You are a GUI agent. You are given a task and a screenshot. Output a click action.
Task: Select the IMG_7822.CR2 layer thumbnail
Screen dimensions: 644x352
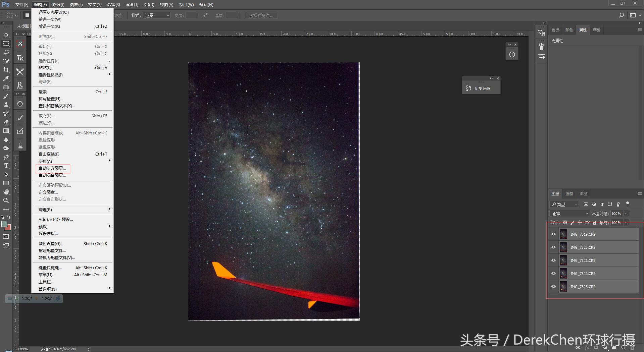tap(563, 274)
